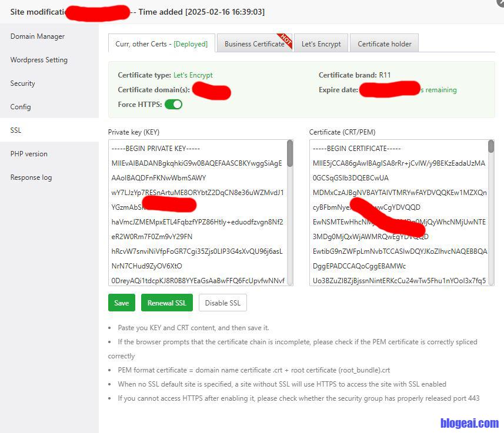Open the PHP version section

(x=29, y=154)
